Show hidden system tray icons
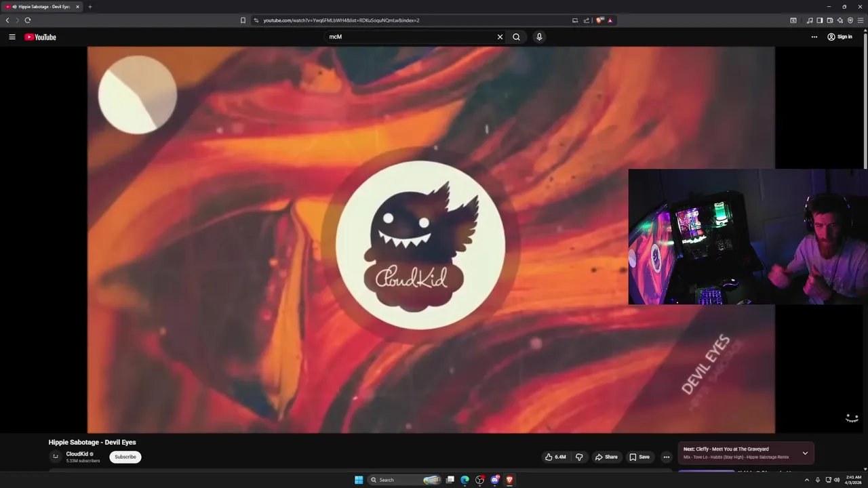868x488 pixels. [806, 480]
